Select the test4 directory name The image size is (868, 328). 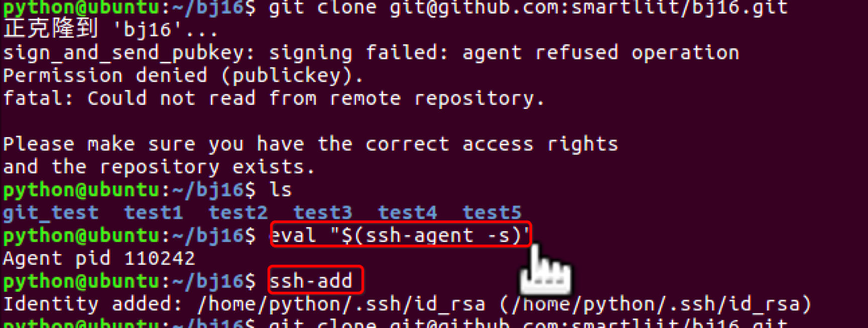(x=408, y=212)
